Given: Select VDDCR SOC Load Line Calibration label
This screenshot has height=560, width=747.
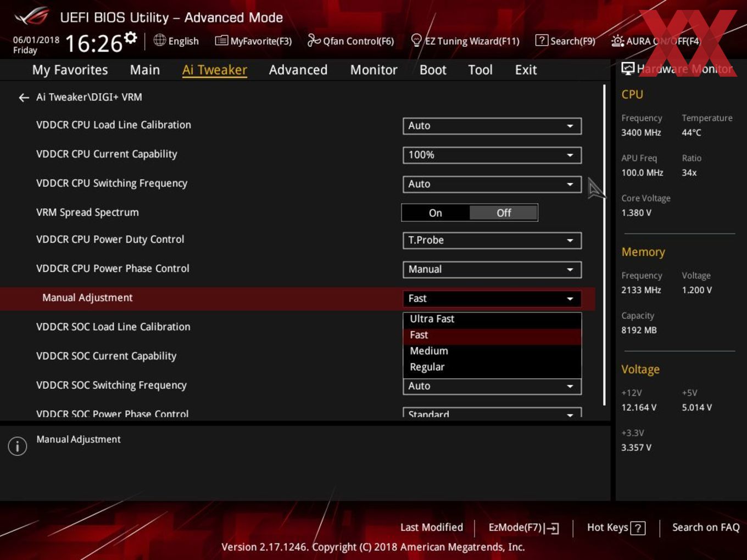Looking at the screenshot, I should coord(113,327).
